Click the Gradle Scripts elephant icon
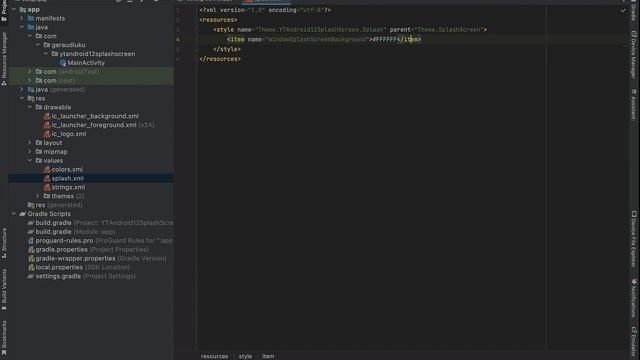 click(x=23, y=214)
